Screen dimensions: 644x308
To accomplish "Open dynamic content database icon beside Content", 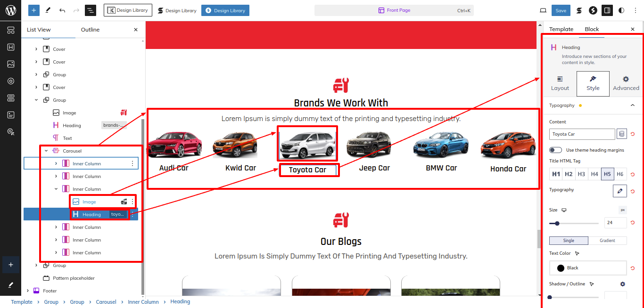I will coord(622,134).
